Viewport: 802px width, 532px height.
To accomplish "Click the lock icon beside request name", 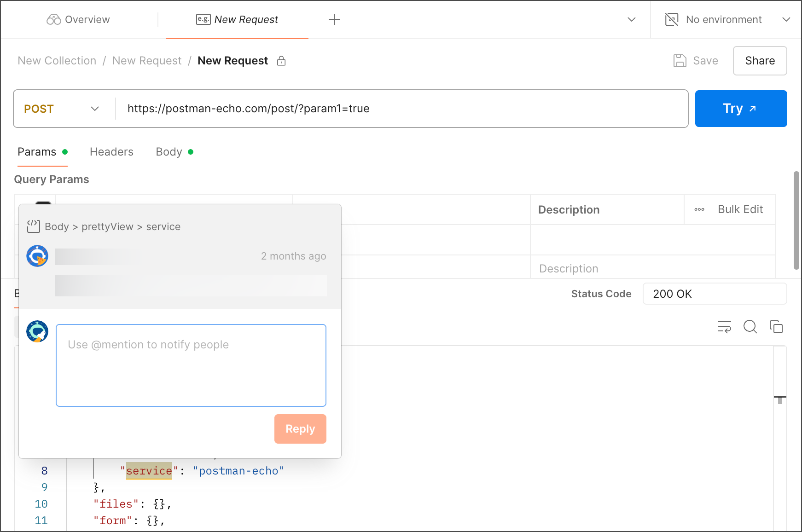I will pyautogui.click(x=281, y=61).
